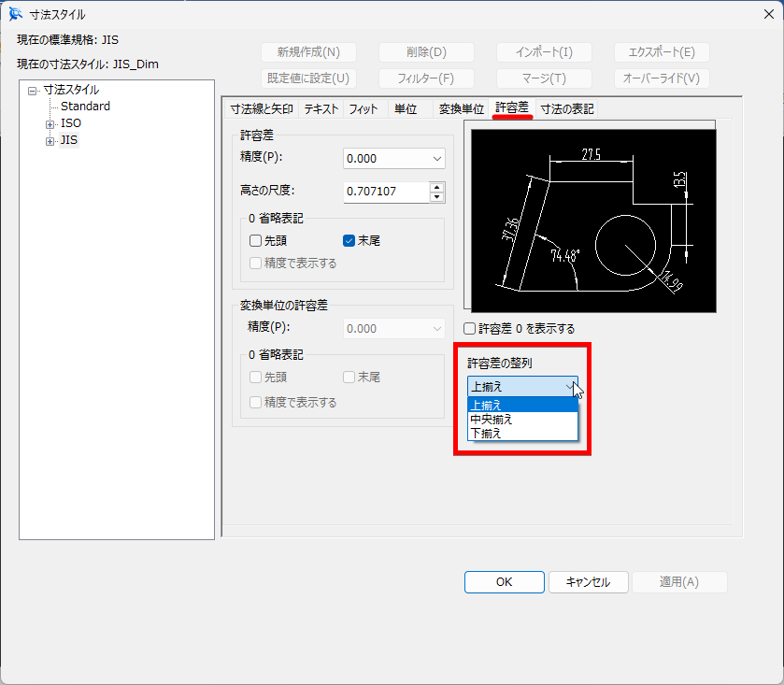Toggle 先頭 checkbox under 変換単位の許容差

pyautogui.click(x=255, y=377)
